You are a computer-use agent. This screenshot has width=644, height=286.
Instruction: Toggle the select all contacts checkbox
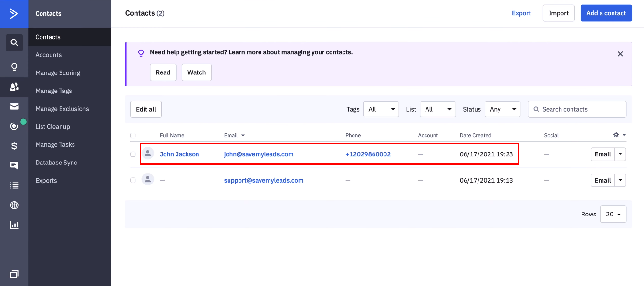tap(133, 136)
